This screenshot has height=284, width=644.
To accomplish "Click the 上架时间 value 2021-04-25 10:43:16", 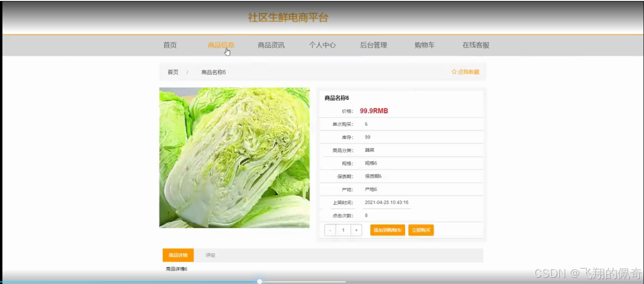I will [387, 203].
